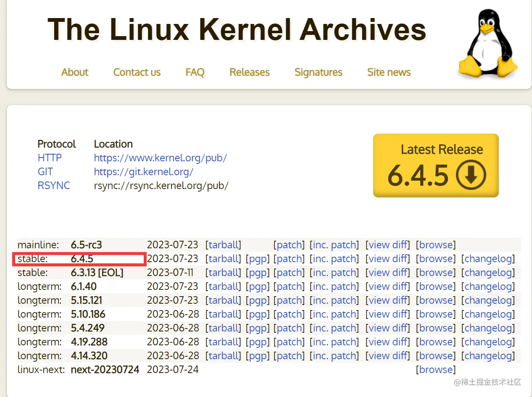Download the tarball for 6.3.13 [EOL]
Image resolution: width=532 pixels, height=397 pixels.
point(224,273)
